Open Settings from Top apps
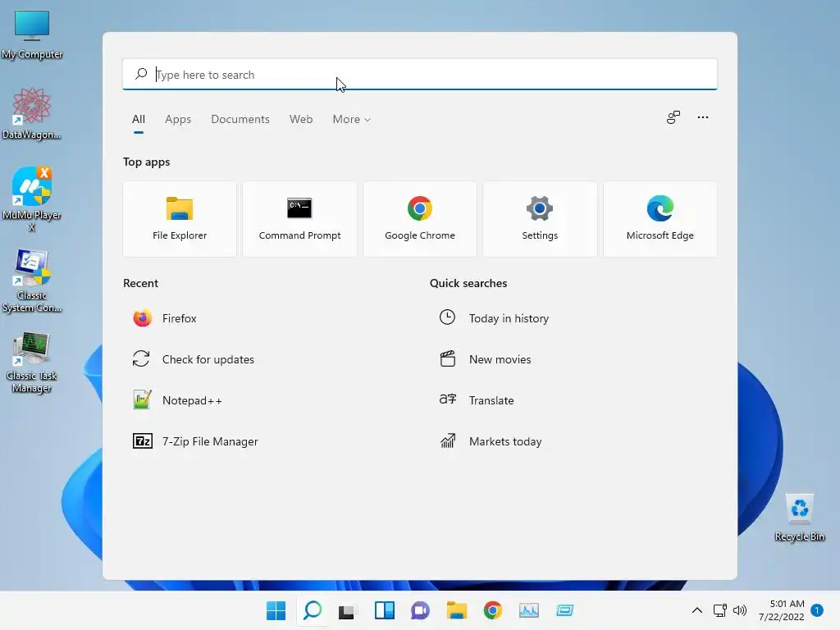This screenshot has width=840, height=630. [540, 219]
